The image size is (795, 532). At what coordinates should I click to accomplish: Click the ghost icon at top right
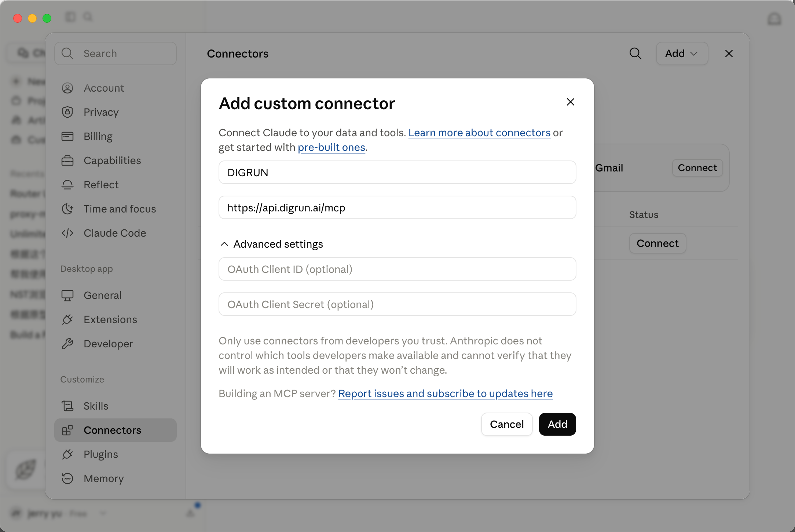tap(774, 19)
